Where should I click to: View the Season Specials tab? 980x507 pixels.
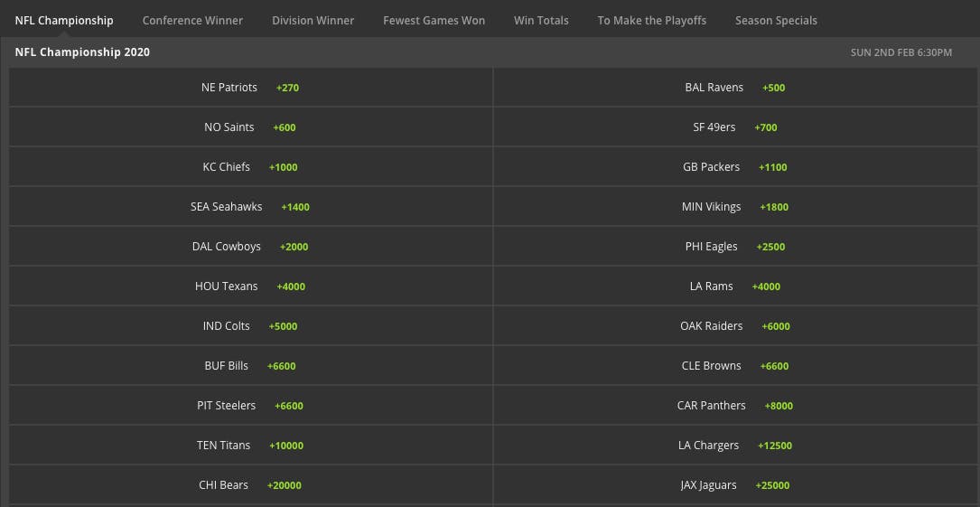point(776,20)
